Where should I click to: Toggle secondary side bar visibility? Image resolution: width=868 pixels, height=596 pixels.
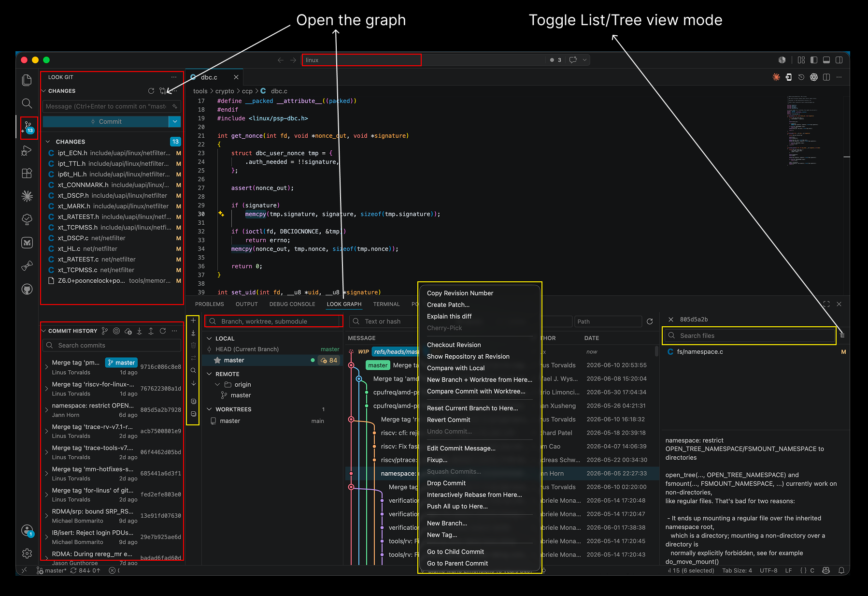coord(839,60)
